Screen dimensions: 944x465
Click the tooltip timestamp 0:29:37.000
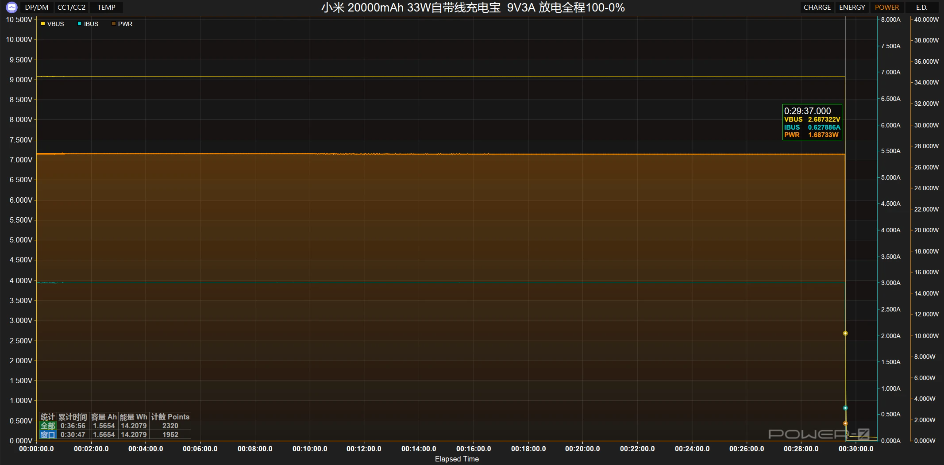[x=807, y=111]
